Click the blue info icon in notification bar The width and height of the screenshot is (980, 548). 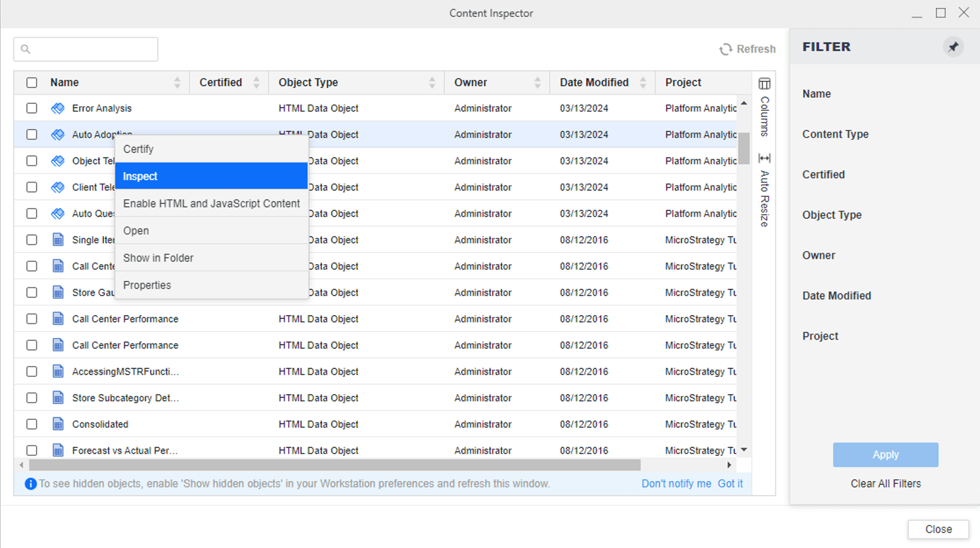[x=30, y=484]
